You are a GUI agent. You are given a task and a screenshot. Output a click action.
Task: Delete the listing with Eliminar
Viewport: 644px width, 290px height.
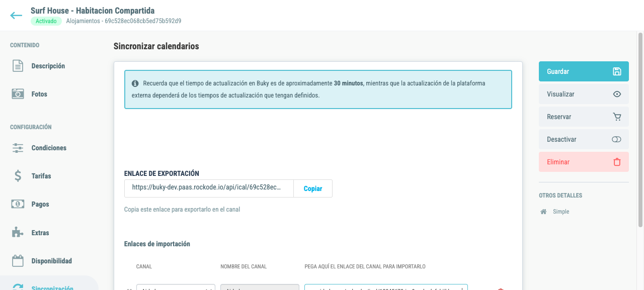point(584,162)
